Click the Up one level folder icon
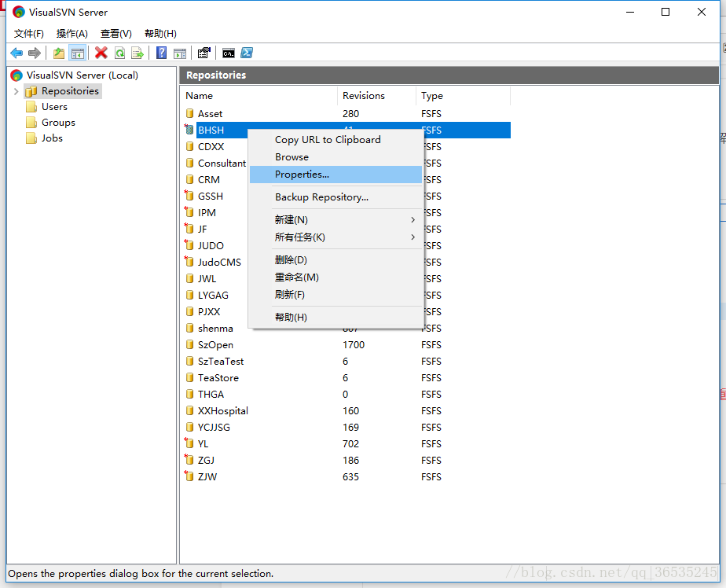Viewport: 726px width, 588px height. tap(59, 53)
